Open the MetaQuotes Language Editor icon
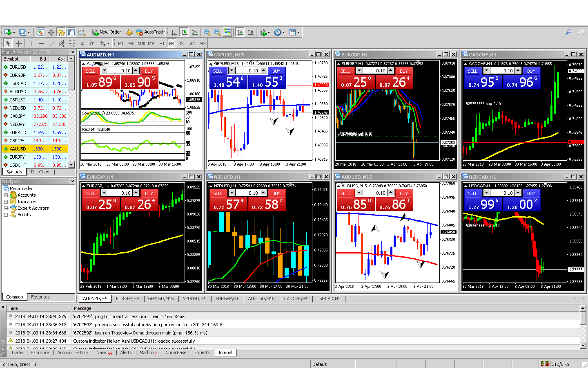Viewport: 588px width, 368px height. 129,32
